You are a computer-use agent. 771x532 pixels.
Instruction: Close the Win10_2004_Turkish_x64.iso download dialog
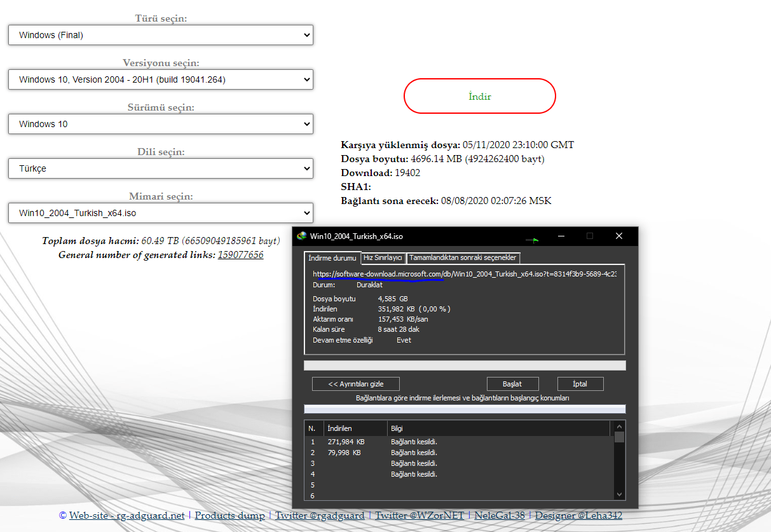tap(619, 236)
